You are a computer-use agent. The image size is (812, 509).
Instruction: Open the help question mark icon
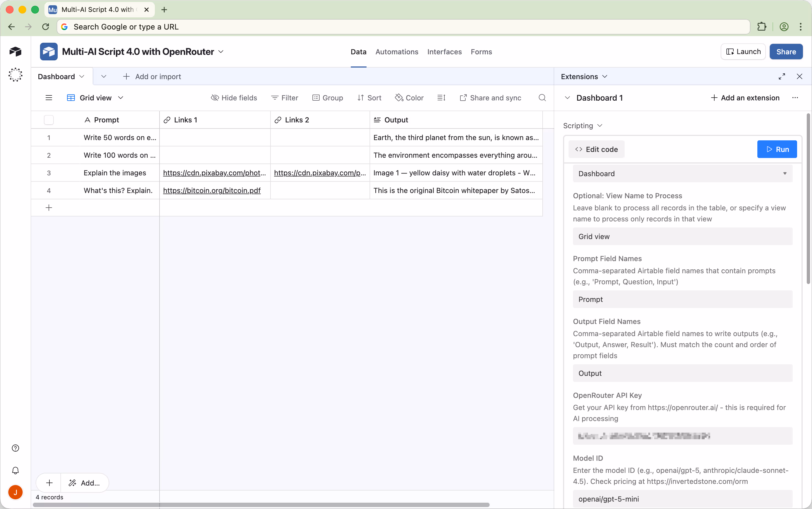(x=15, y=448)
